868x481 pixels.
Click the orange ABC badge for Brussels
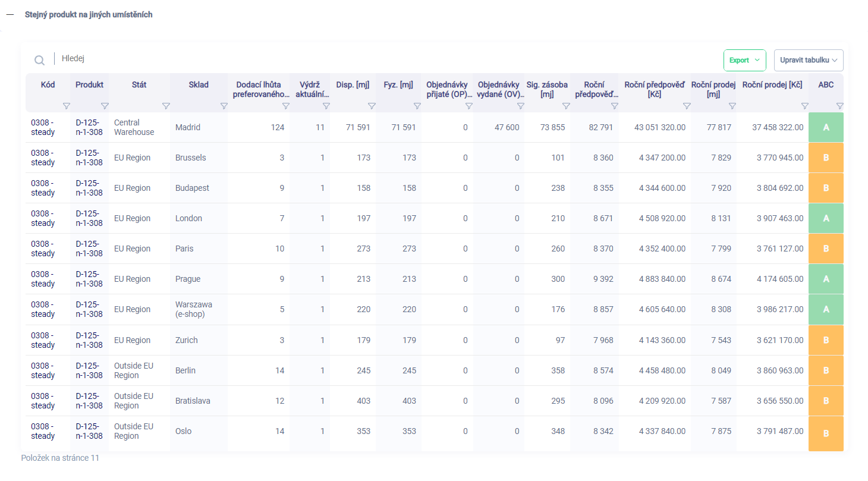[x=825, y=158]
